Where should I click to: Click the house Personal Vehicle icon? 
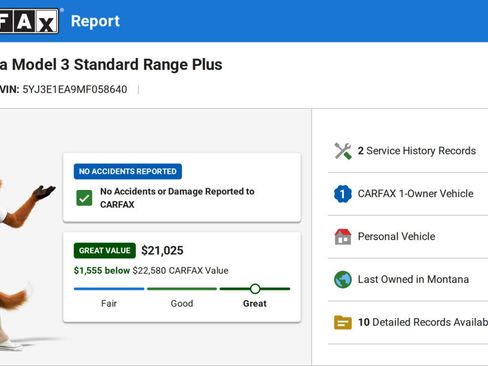343,237
